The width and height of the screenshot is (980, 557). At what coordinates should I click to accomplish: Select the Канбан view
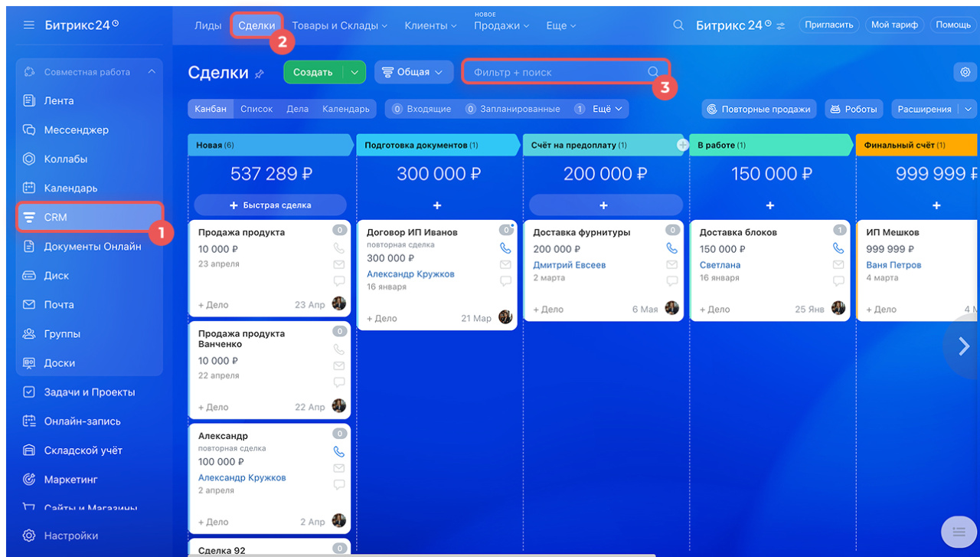pos(210,109)
